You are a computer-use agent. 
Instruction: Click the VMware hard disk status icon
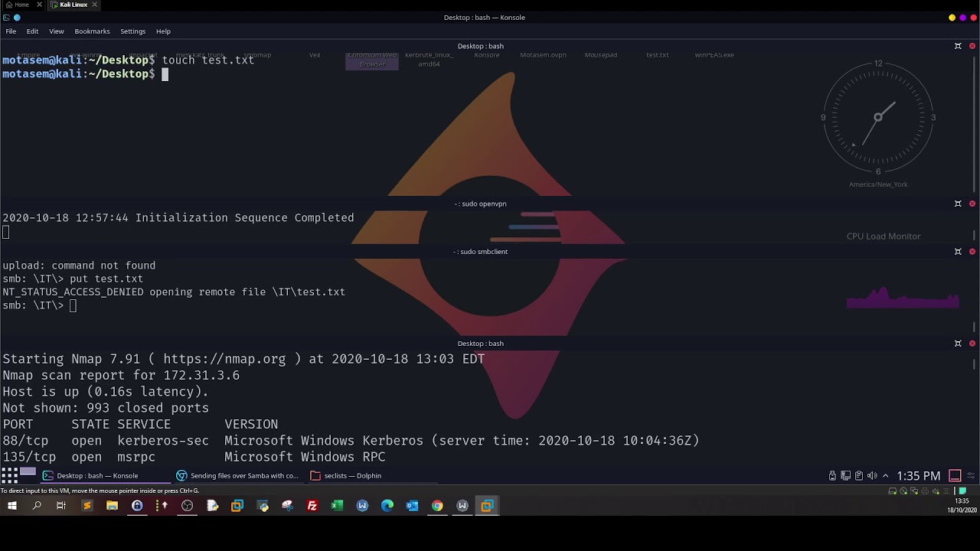[x=893, y=491]
